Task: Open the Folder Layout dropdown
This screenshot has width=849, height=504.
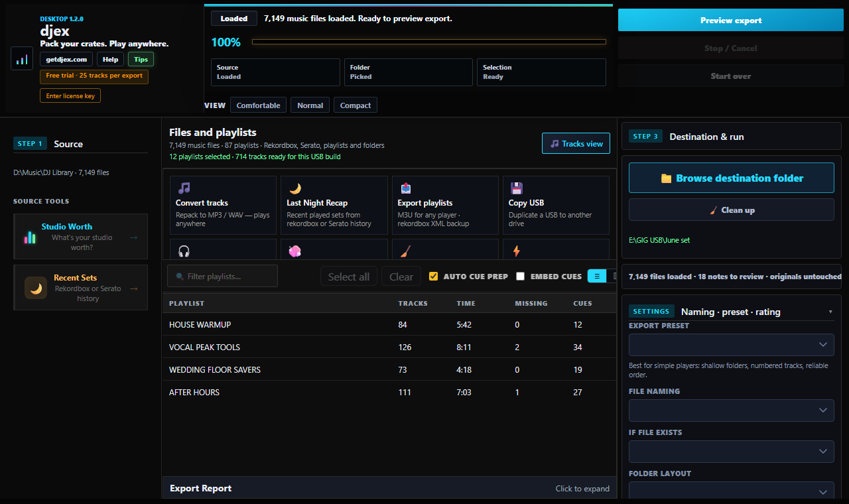Action: pos(732,491)
